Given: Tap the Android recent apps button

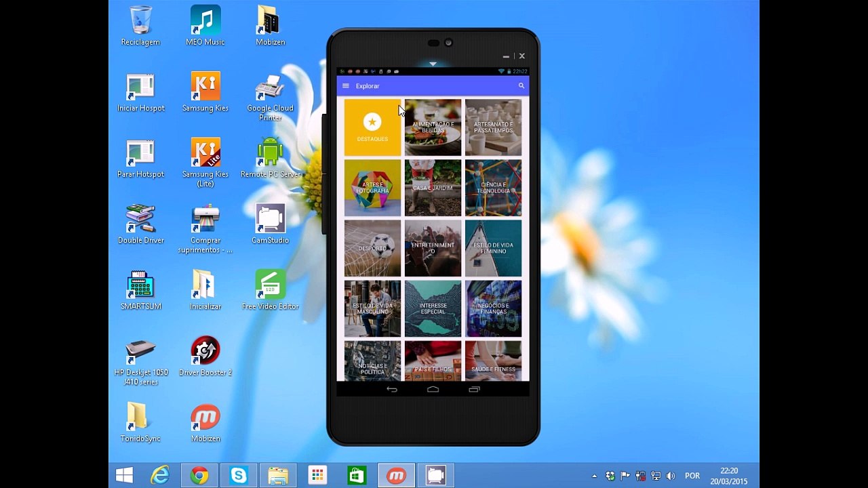Looking at the screenshot, I should click(x=474, y=389).
